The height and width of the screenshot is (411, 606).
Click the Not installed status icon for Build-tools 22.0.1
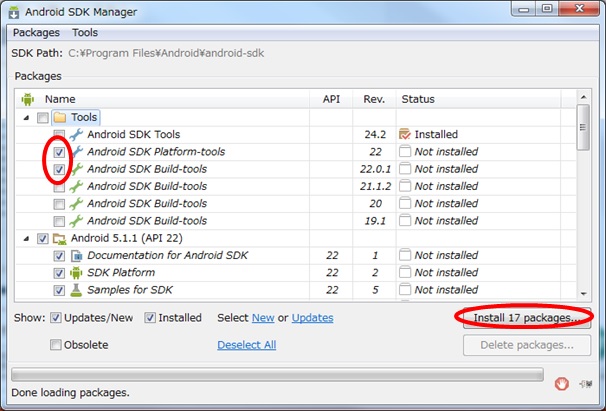click(405, 169)
